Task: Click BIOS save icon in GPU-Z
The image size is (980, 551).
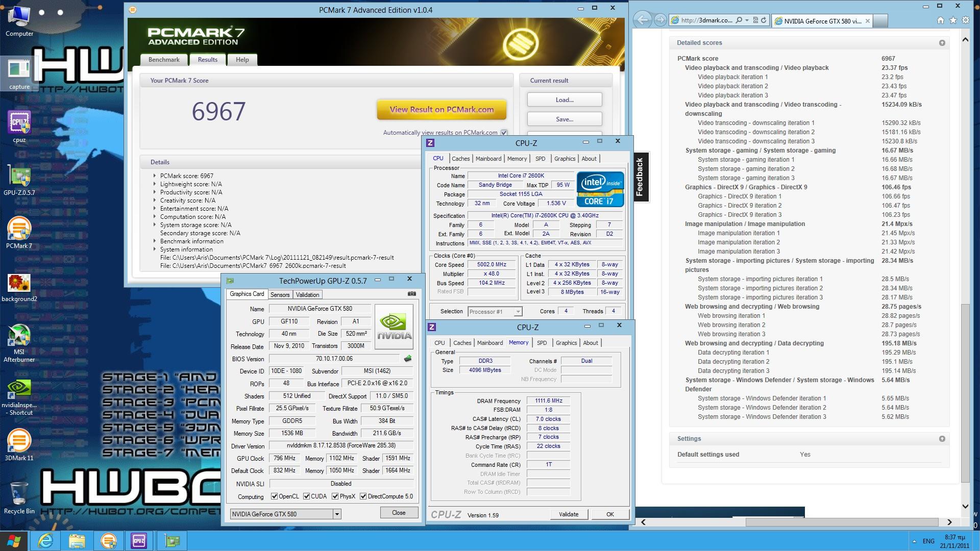Action: tap(407, 359)
